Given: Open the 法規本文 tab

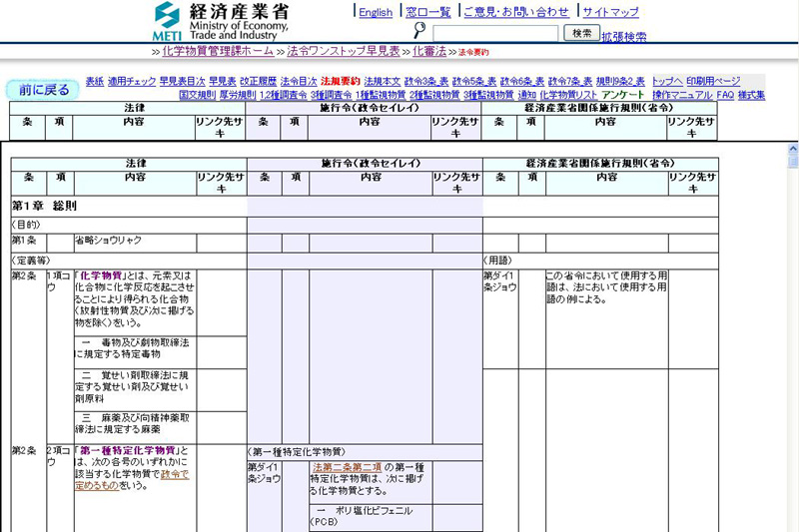Looking at the screenshot, I should (x=382, y=81).
